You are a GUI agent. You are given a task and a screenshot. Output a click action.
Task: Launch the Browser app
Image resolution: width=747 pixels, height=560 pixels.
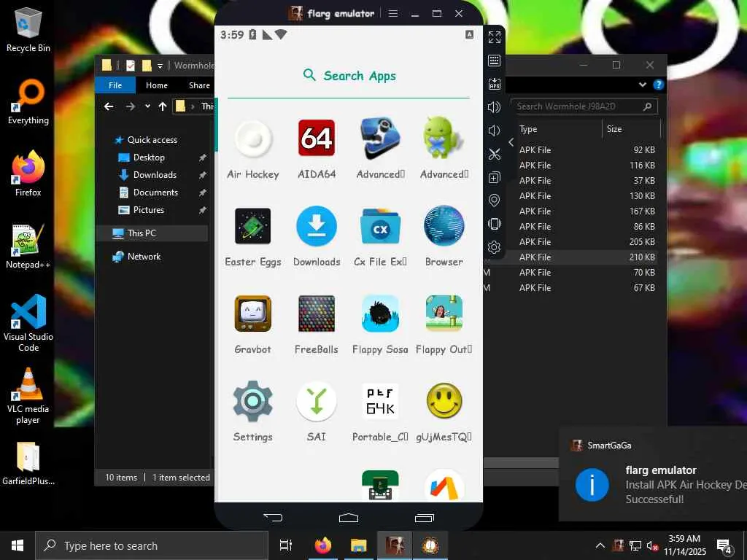(444, 237)
